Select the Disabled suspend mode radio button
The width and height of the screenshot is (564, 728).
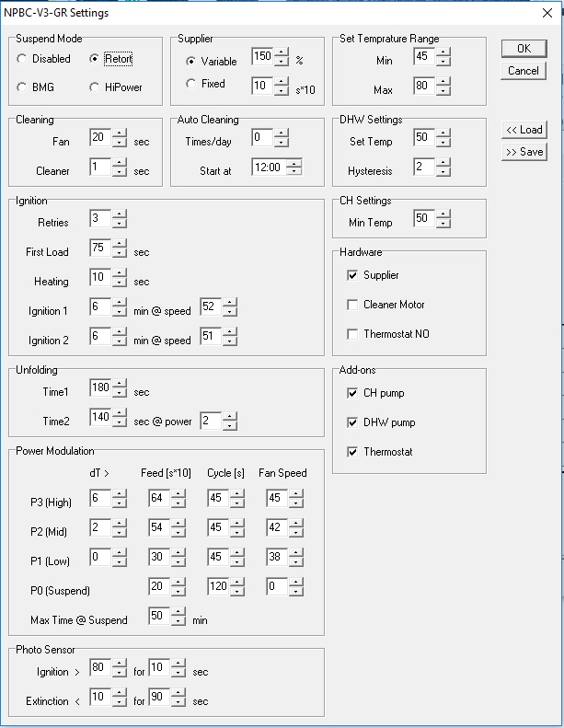point(22,59)
